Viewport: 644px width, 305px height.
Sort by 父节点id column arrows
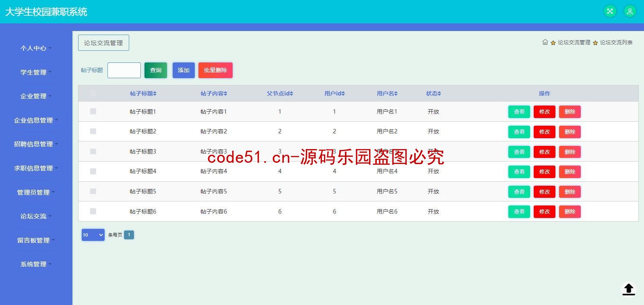[x=291, y=93]
